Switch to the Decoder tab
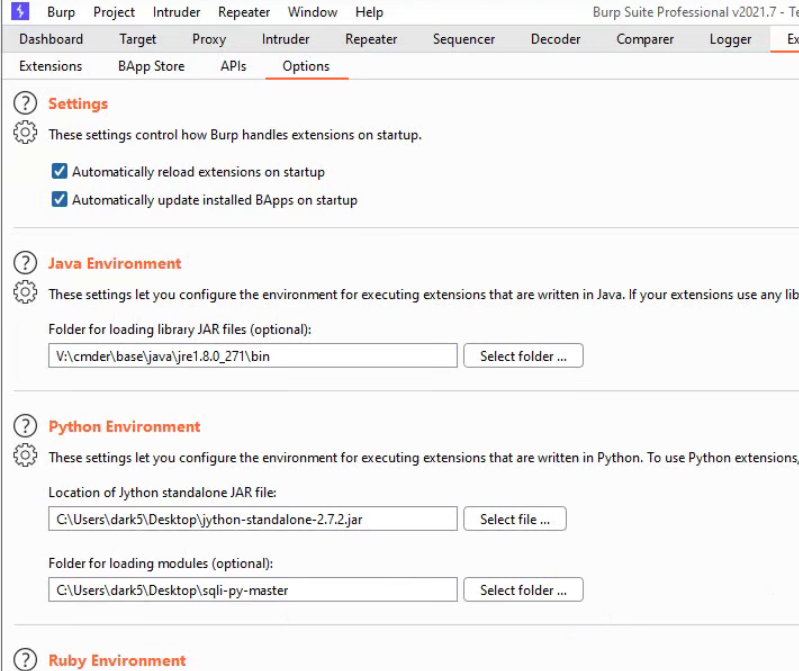The image size is (799, 671). pos(555,39)
